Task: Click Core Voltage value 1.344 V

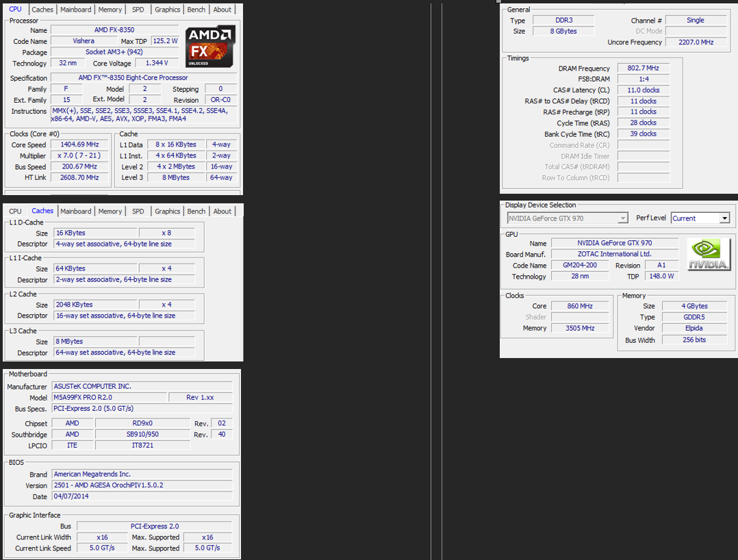Action: 157,63
